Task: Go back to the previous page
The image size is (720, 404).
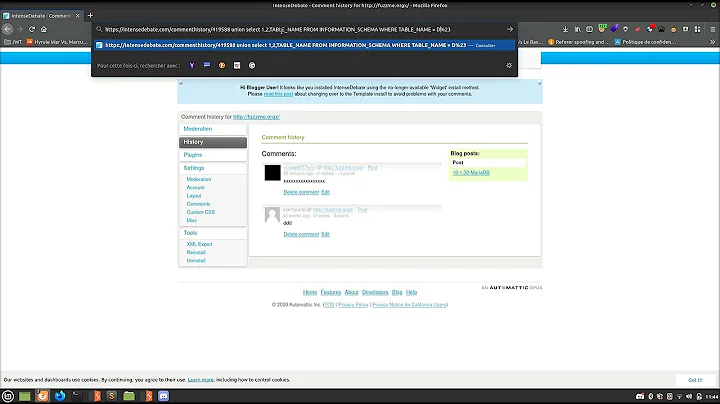Action: click(8, 29)
